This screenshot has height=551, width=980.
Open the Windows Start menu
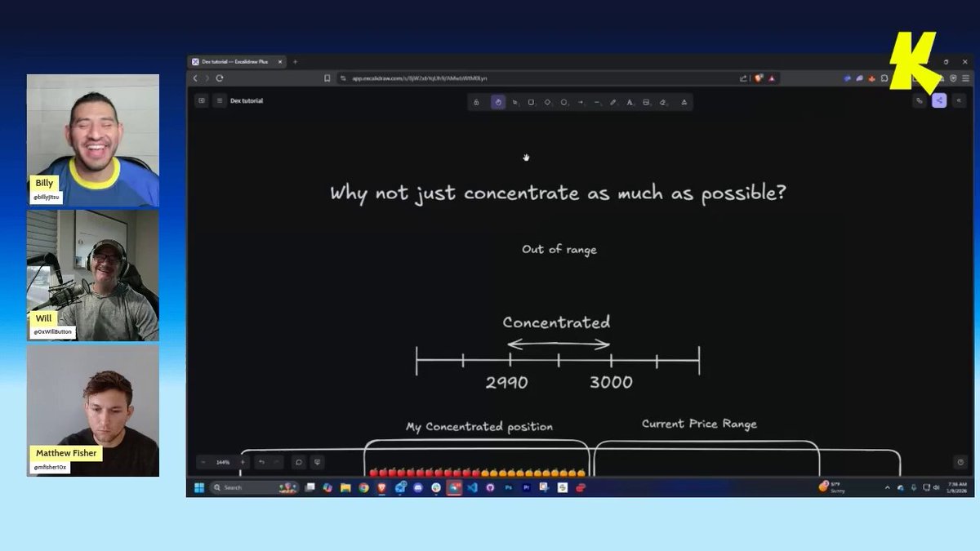click(199, 487)
